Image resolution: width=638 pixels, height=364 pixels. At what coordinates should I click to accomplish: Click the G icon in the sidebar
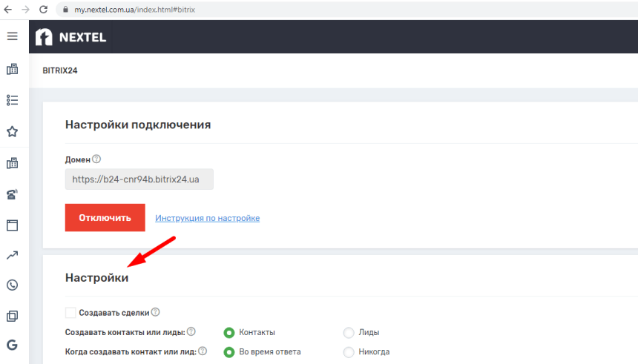(x=12, y=345)
